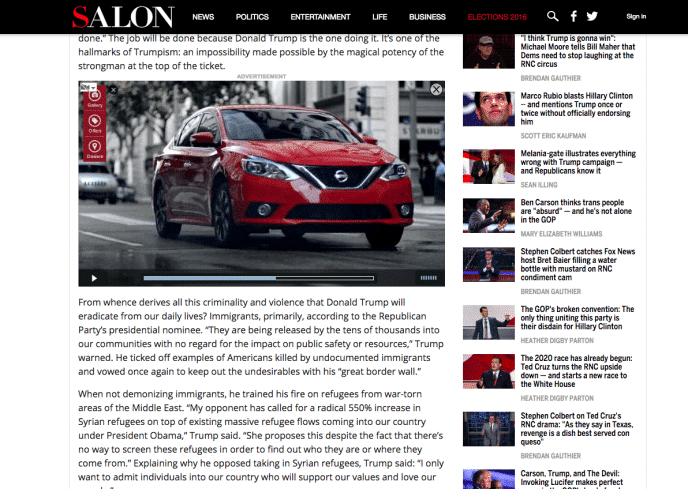This screenshot has width=688, height=489.
Task: Click GOP's broken convention thumbnail
Action: [489, 323]
